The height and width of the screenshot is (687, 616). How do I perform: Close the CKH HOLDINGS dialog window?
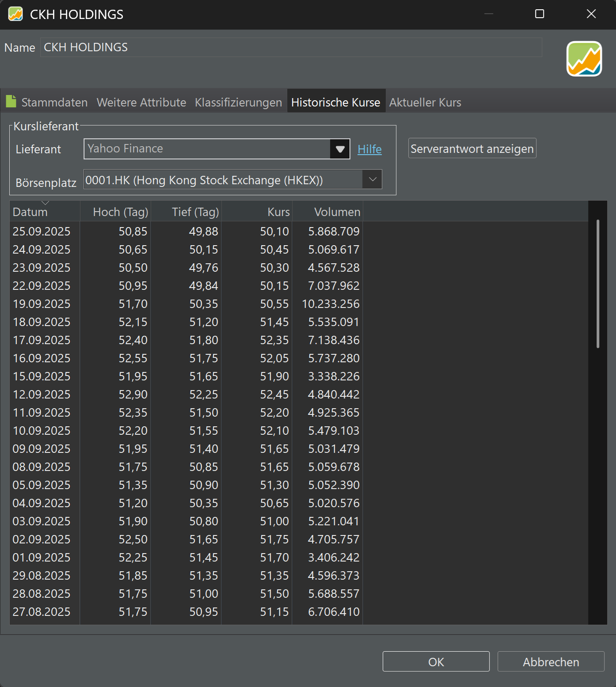click(x=591, y=14)
